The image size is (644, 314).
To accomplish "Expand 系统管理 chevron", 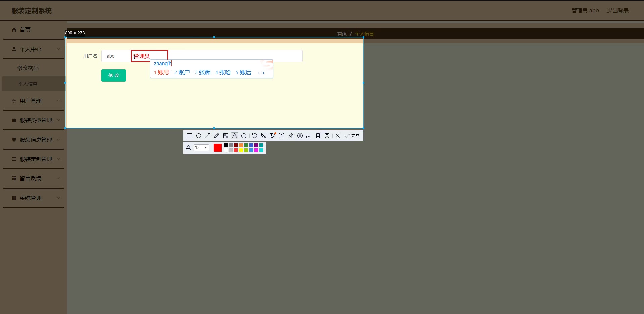I will click(x=58, y=198).
